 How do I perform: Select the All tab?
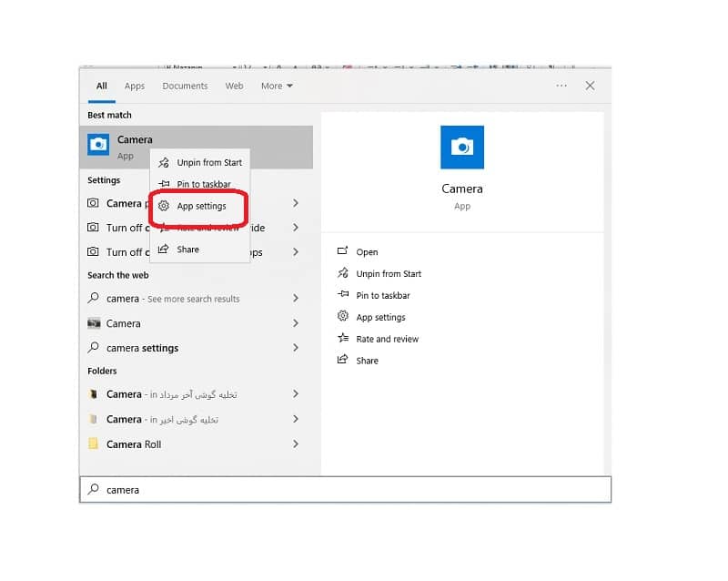pos(102,86)
